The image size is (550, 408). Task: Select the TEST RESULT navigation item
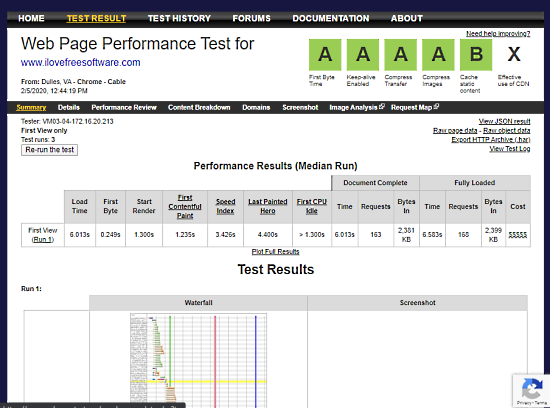point(96,18)
